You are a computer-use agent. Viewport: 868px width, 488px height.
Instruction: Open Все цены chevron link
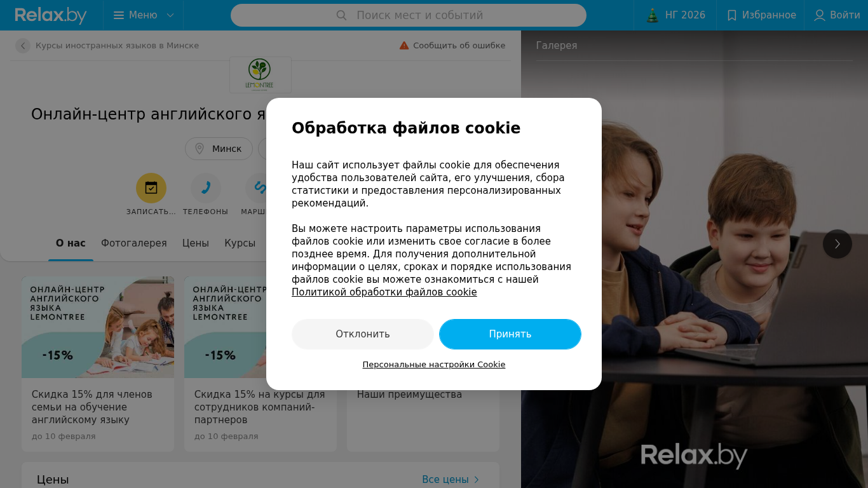click(477, 480)
